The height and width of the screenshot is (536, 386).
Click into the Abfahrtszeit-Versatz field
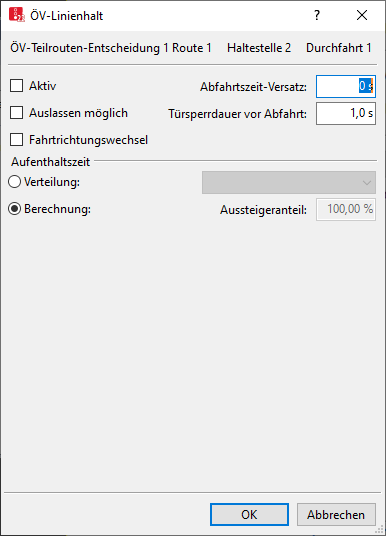coord(346,86)
